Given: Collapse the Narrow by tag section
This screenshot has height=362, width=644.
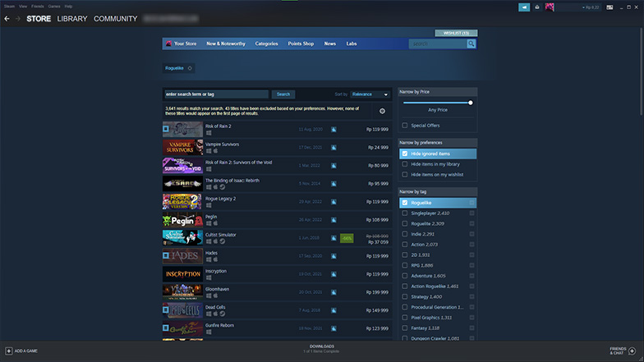Looking at the screenshot, I should [437, 192].
